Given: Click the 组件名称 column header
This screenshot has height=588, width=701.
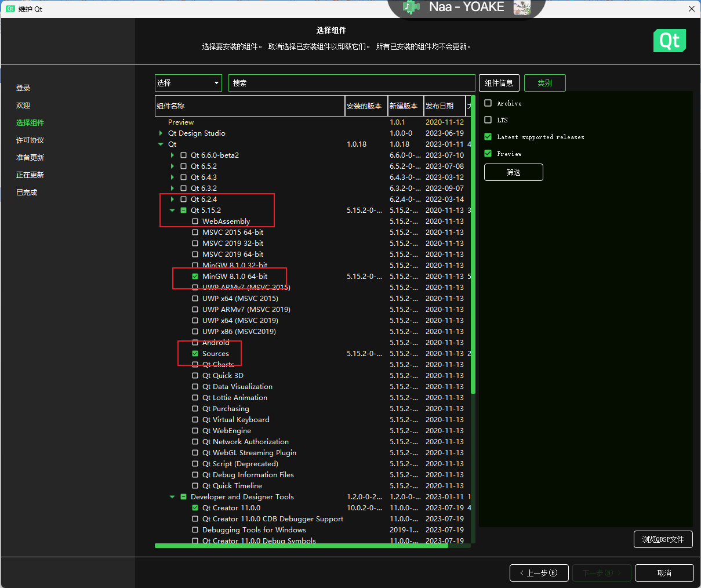Looking at the screenshot, I should (250, 106).
